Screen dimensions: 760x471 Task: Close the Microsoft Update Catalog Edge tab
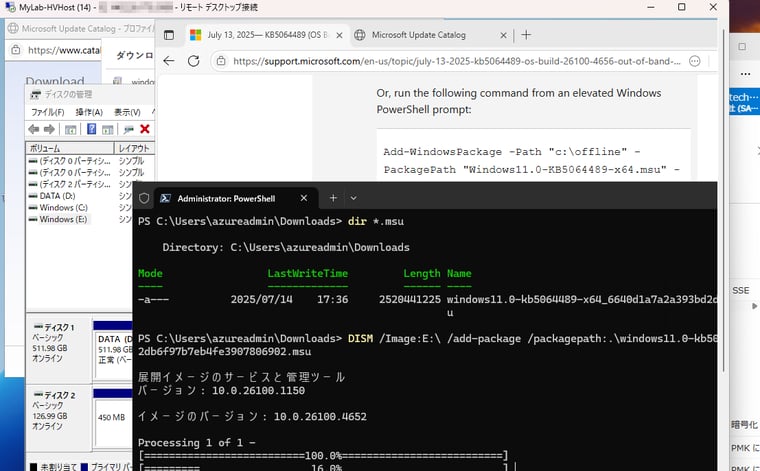[x=503, y=35]
